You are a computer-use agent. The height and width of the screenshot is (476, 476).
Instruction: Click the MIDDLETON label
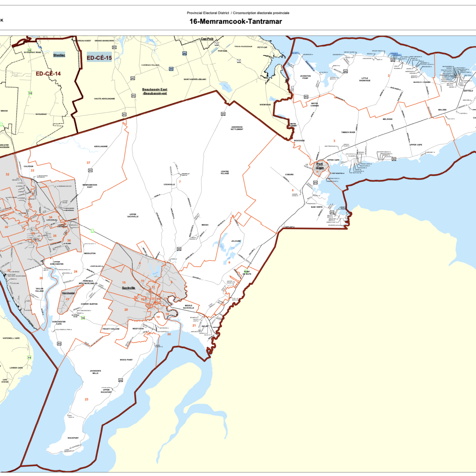pyautogui.click(x=90, y=253)
